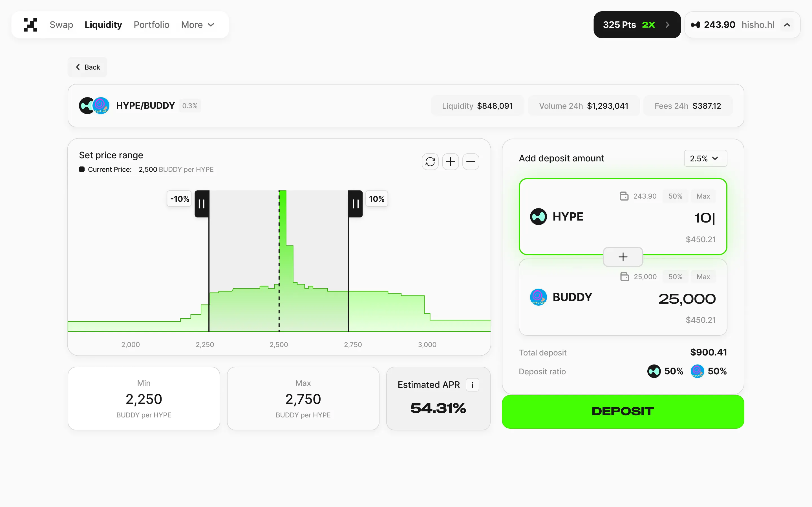Use Max for the BUDDY amount
The height and width of the screenshot is (507, 812).
(703, 277)
